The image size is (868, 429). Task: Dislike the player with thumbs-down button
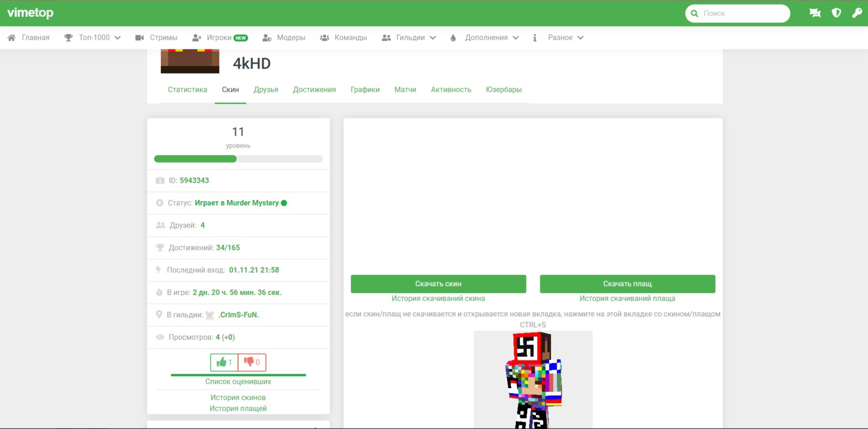(252, 362)
